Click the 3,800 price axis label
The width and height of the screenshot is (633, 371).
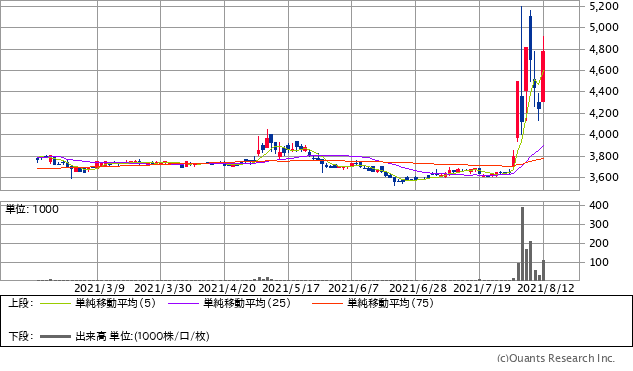coord(604,156)
